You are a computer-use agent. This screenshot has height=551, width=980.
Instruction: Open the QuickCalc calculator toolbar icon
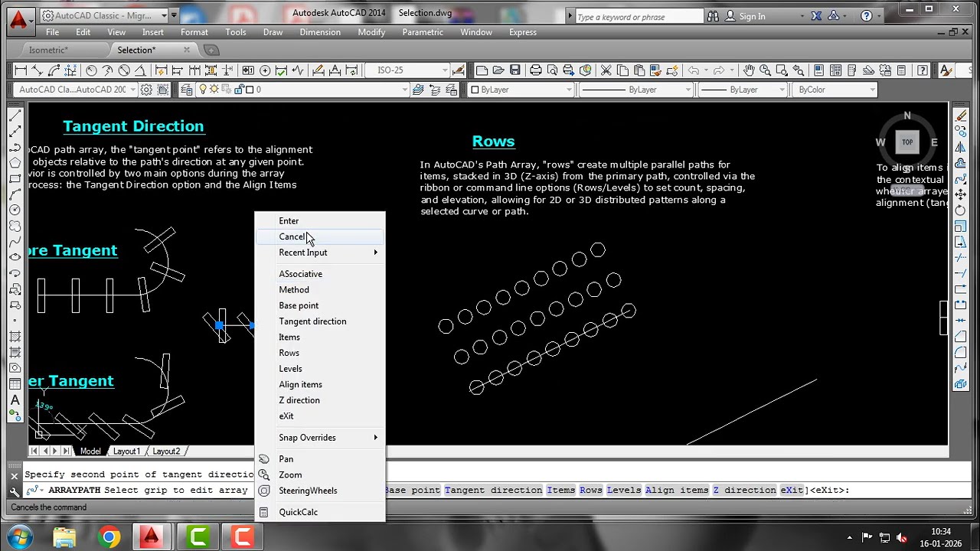tap(901, 70)
